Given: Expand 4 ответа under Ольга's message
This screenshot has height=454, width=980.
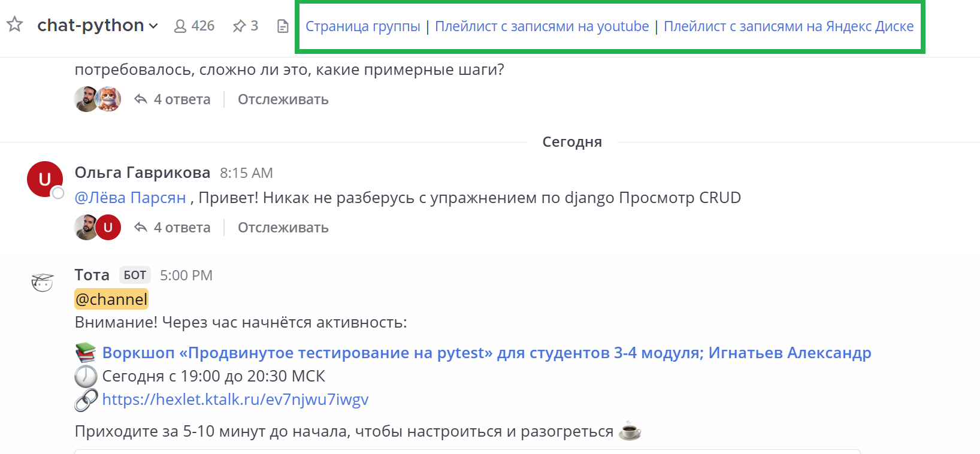Looking at the screenshot, I should pyautogui.click(x=182, y=228).
